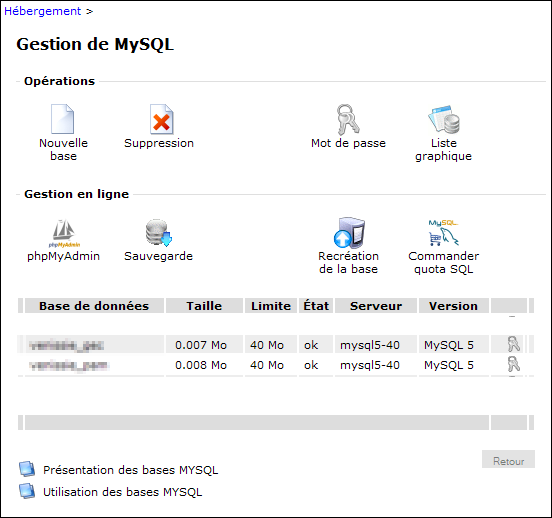Open the Liste graphique database icon
The height and width of the screenshot is (518, 552).
tap(444, 119)
